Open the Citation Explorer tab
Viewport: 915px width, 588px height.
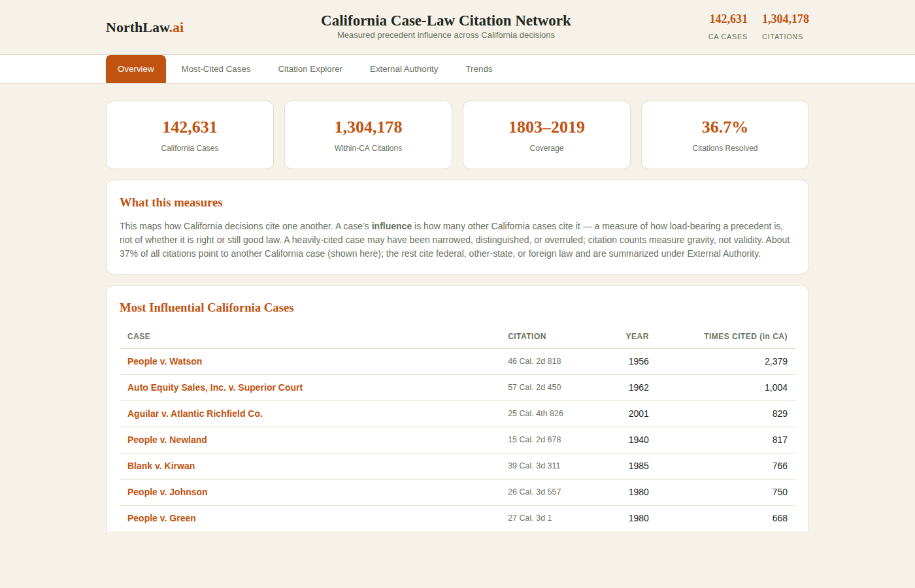tap(310, 69)
